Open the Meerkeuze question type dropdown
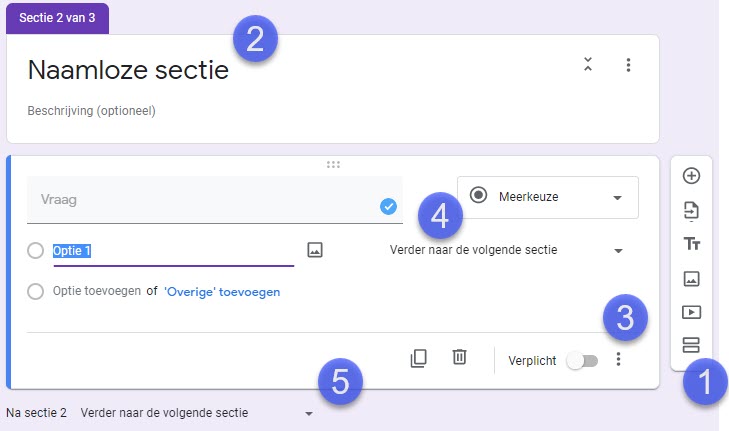The image size is (729, 431). [548, 197]
